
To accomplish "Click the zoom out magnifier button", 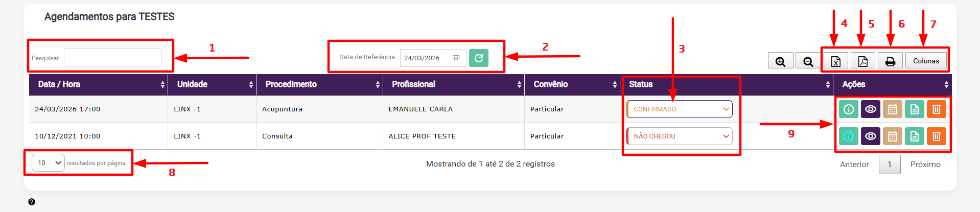I will tap(808, 61).
